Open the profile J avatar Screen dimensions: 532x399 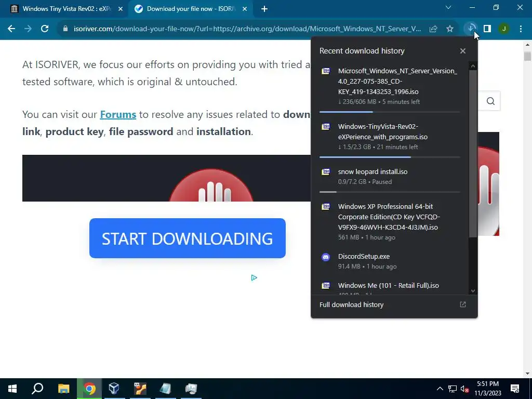[504, 29]
